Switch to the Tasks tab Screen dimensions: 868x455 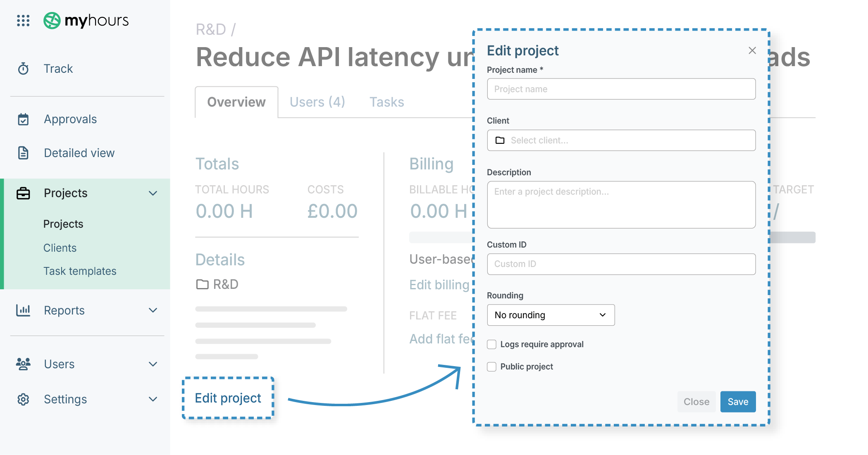pyautogui.click(x=386, y=102)
